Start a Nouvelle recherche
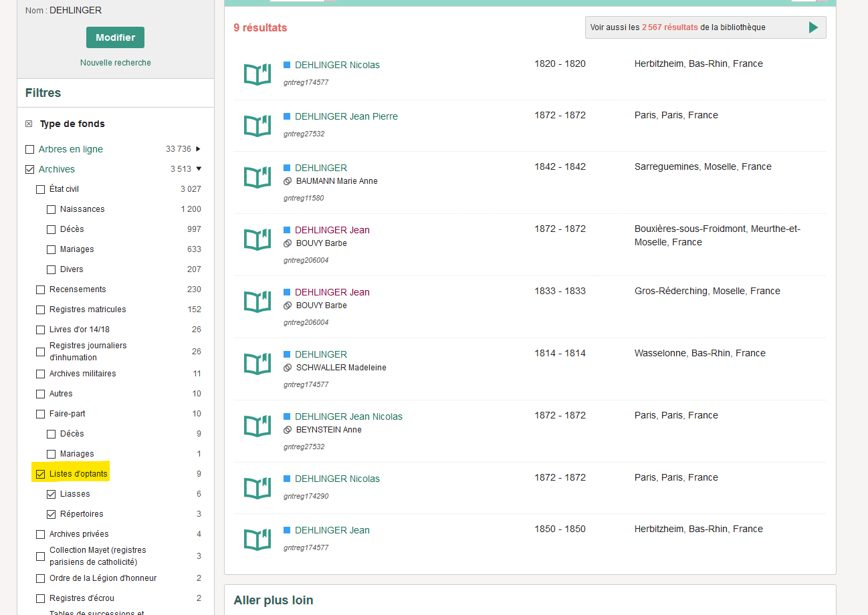The image size is (868, 615). [x=115, y=63]
